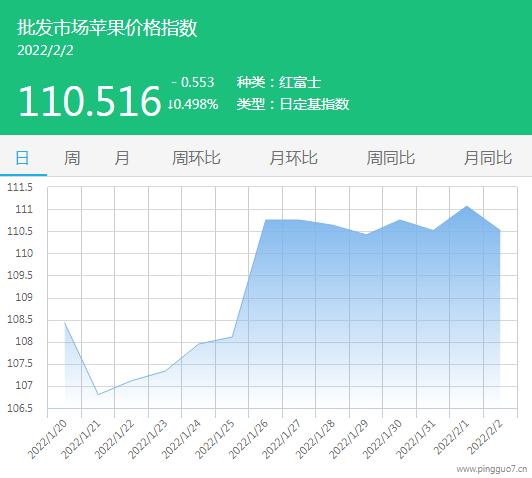Click the down arrow 0.498% change indicator
The width and height of the screenshot is (532, 478).
pos(193,104)
